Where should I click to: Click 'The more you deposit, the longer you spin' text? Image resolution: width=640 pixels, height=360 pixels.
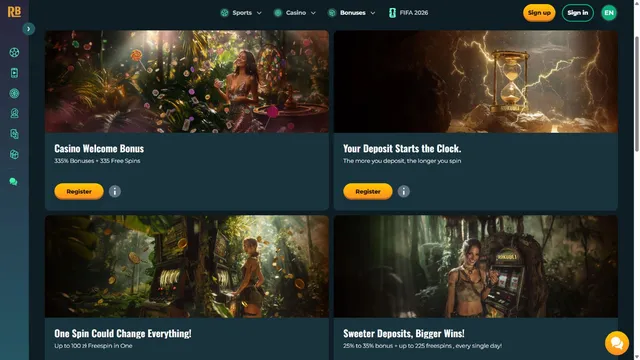click(x=402, y=161)
